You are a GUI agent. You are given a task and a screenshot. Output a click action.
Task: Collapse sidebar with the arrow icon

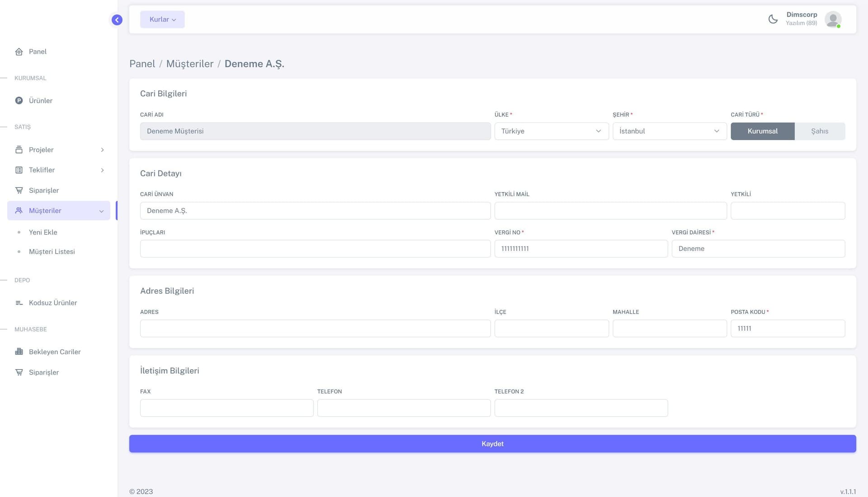(x=117, y=20)
